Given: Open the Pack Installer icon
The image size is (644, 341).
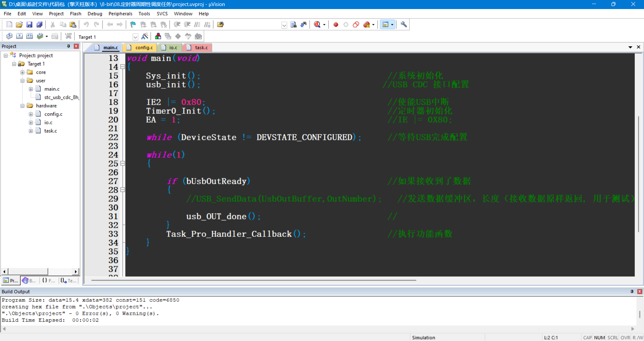Looking at the screenshot, I should click(198, 36).
